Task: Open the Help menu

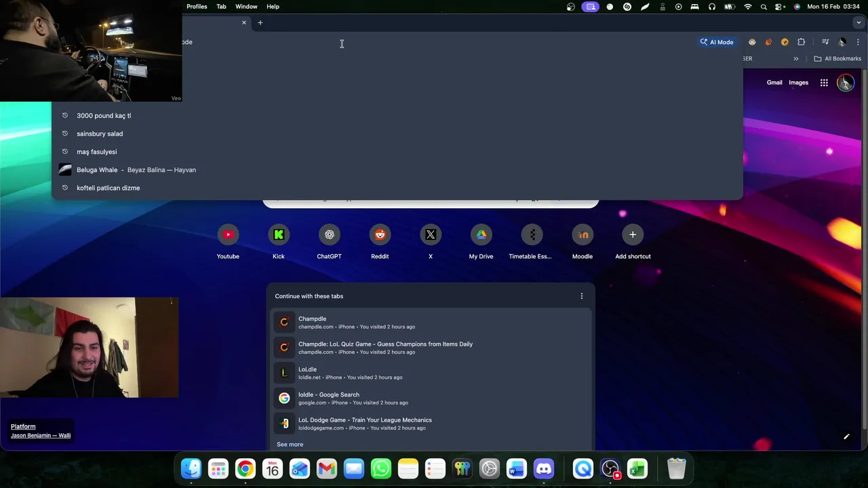Action: pyautogui.click(x=273, y=6)
